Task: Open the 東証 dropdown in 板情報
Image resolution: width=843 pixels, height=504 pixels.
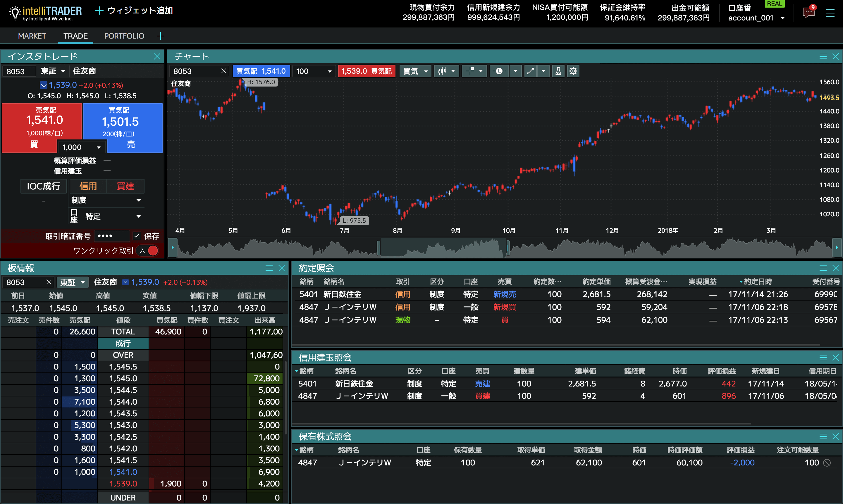Action: point(72,282)
